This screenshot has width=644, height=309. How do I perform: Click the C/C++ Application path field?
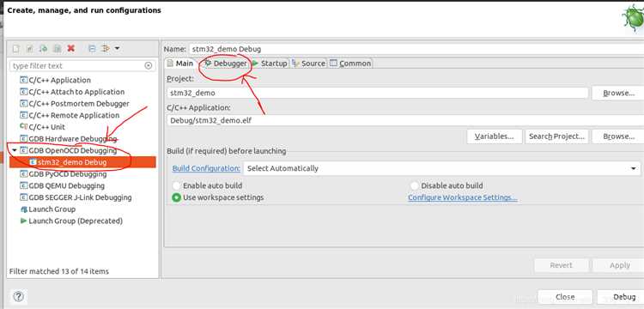tap(405, 120)
